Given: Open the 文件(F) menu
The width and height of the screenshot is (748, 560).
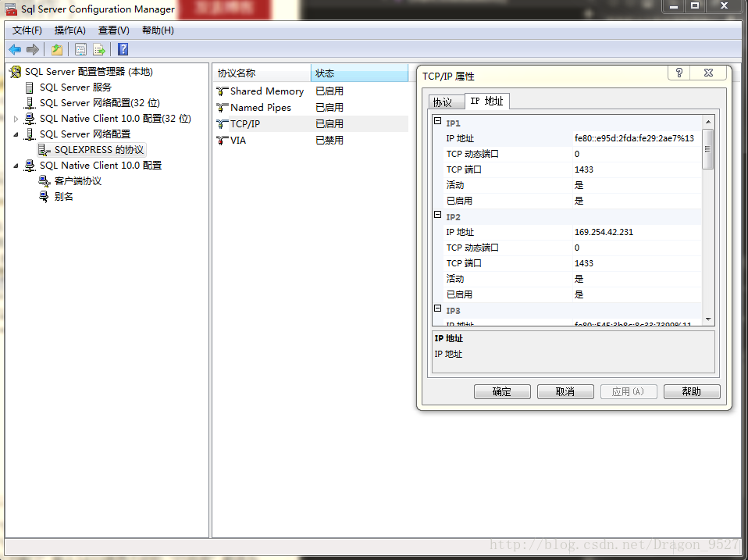Looking at the screenshot, I should click(x=27, y=30).
